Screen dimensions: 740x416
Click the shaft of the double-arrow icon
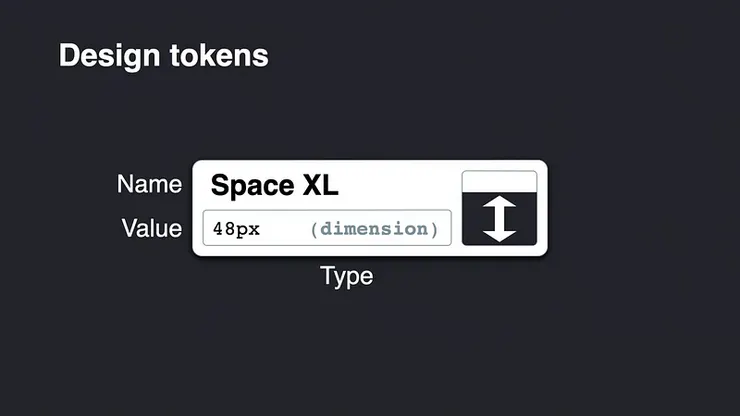(499, 218)
